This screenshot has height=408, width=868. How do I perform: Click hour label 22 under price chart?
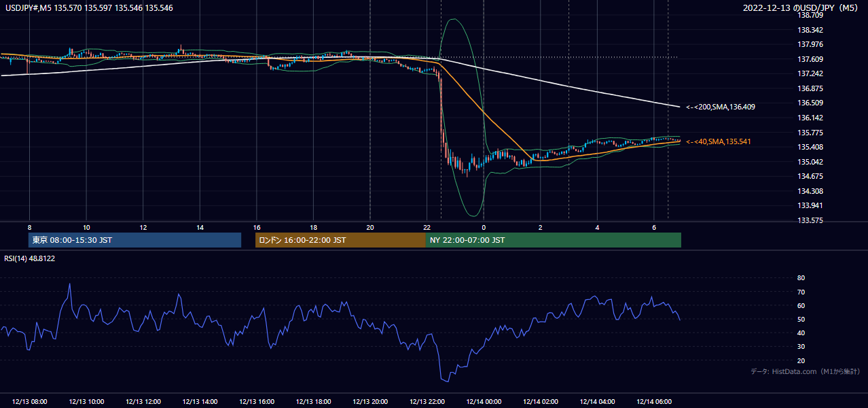427,227
